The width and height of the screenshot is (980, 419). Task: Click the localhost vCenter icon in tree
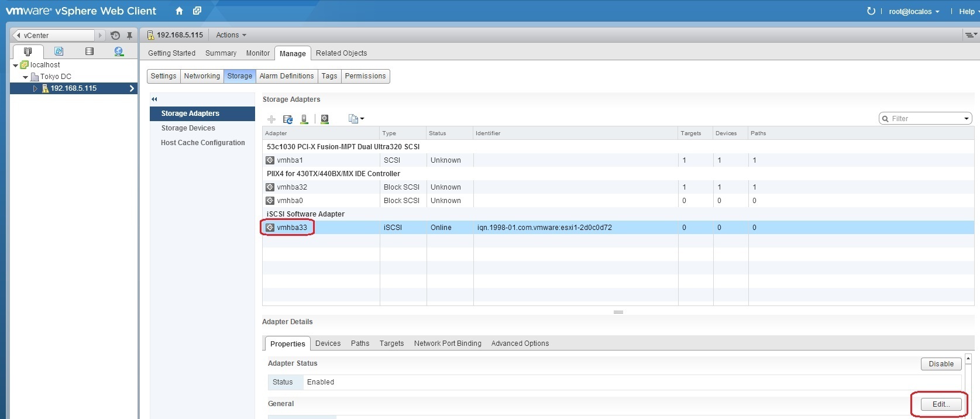(25, 65)
